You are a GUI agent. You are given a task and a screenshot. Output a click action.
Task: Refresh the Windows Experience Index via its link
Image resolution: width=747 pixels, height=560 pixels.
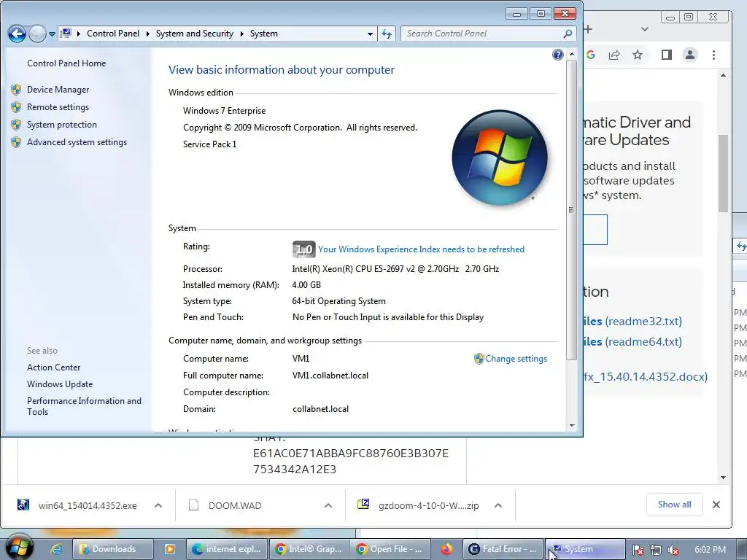tap(421, 249)
